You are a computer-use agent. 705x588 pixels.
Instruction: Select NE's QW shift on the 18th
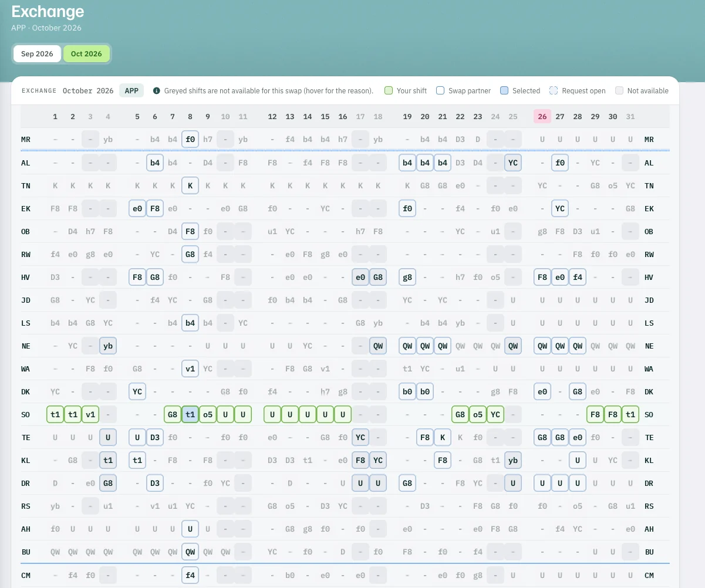378,346
